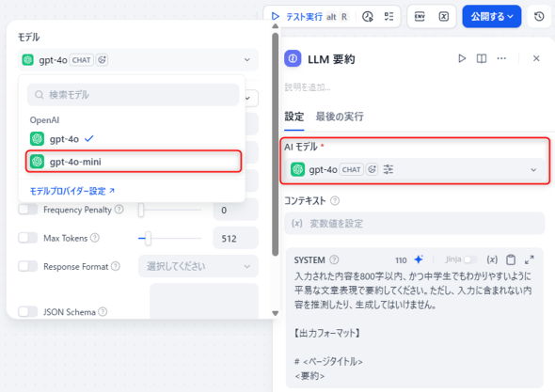Open run history clock icon in toolbar
The image size is (555, 392).
point(368,16)
